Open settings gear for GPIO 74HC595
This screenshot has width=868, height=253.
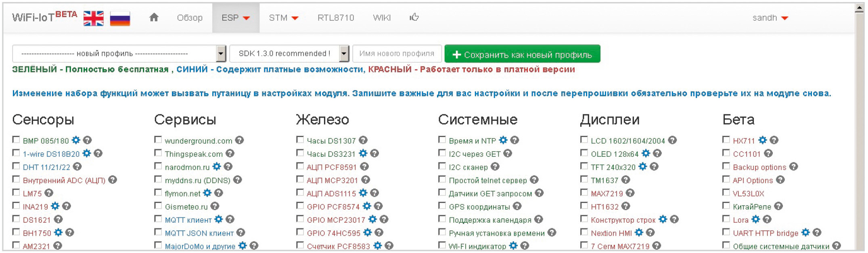point(368,232)
